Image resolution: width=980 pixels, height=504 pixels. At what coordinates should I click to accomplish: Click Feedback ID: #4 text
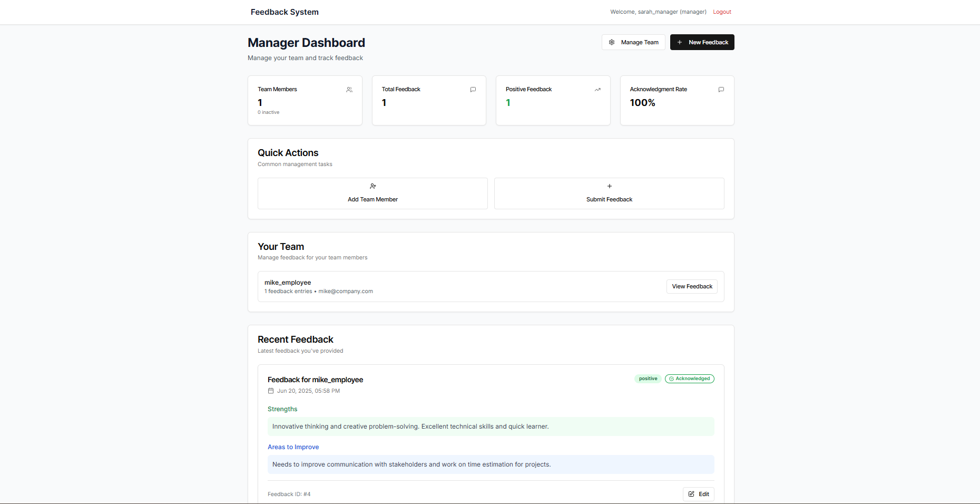coord(289,494)
